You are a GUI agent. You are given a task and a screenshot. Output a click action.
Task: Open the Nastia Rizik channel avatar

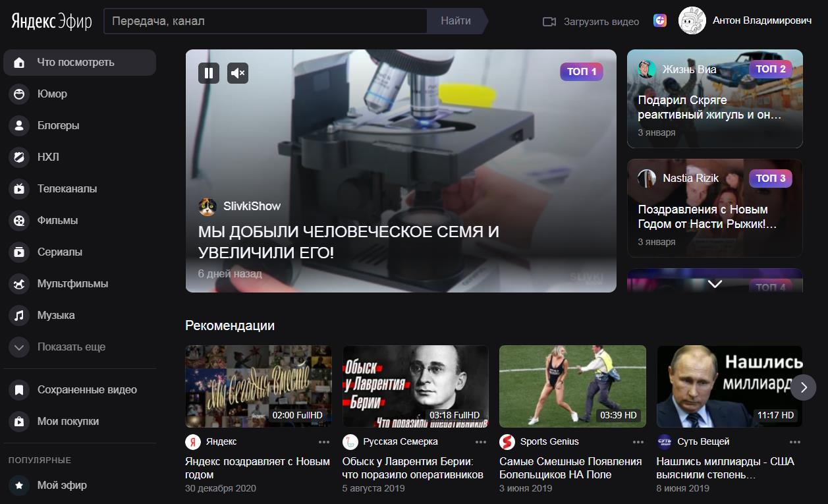tap(647, 179)
